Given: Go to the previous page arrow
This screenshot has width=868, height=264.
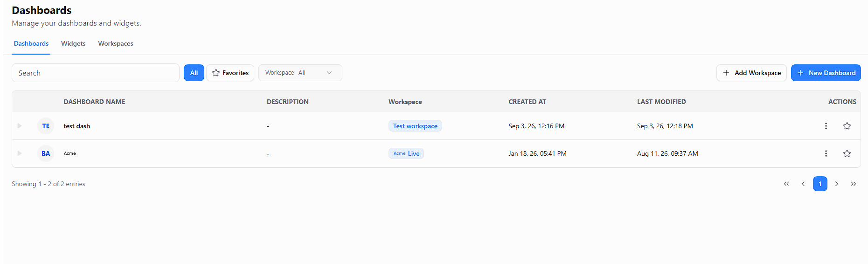Looking at the screenshot, I should [803, 184].
